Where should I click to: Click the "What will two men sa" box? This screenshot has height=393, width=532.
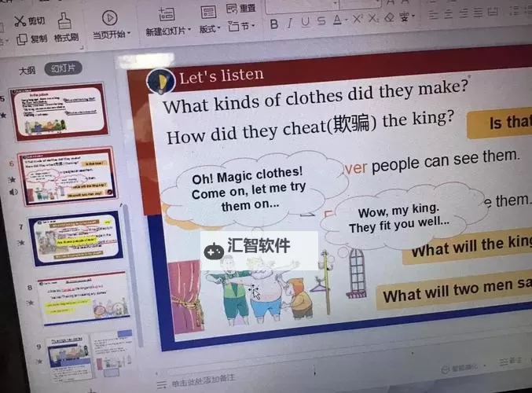click(x=454, y=291)
